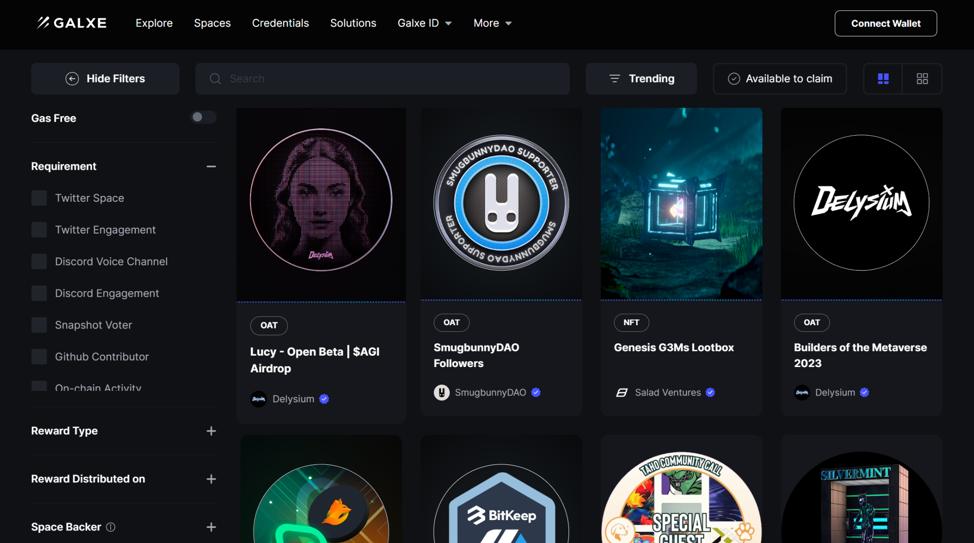Open the Galxe ID dropdown
The image size is (974, 543).
click(x=424, y=23)
